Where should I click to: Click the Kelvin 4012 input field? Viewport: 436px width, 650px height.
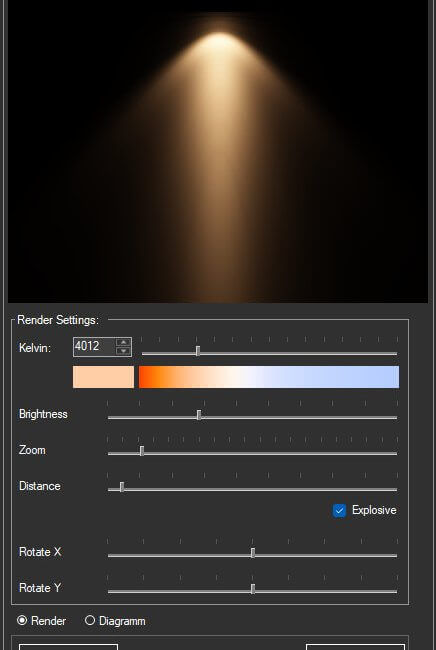[94, 347]
